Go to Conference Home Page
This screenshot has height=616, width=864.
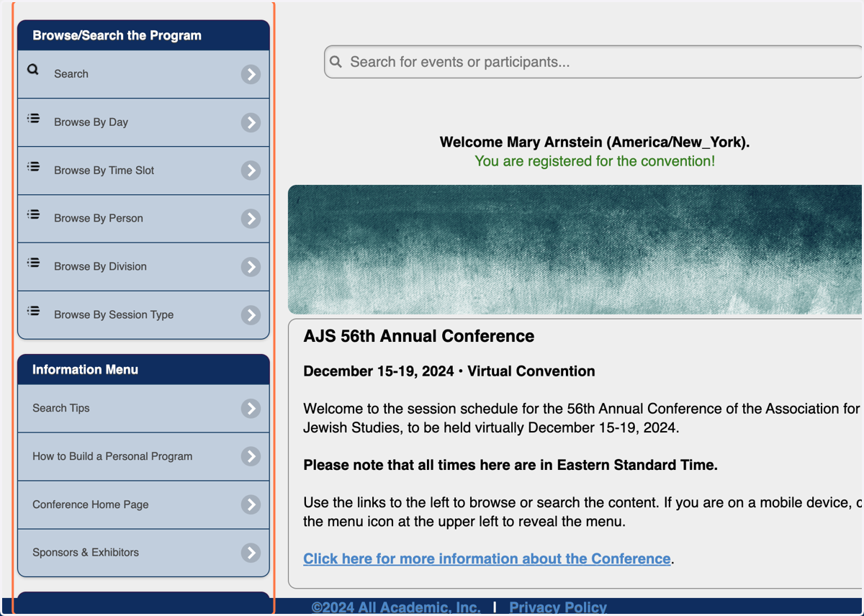click(x=143, y=504)
